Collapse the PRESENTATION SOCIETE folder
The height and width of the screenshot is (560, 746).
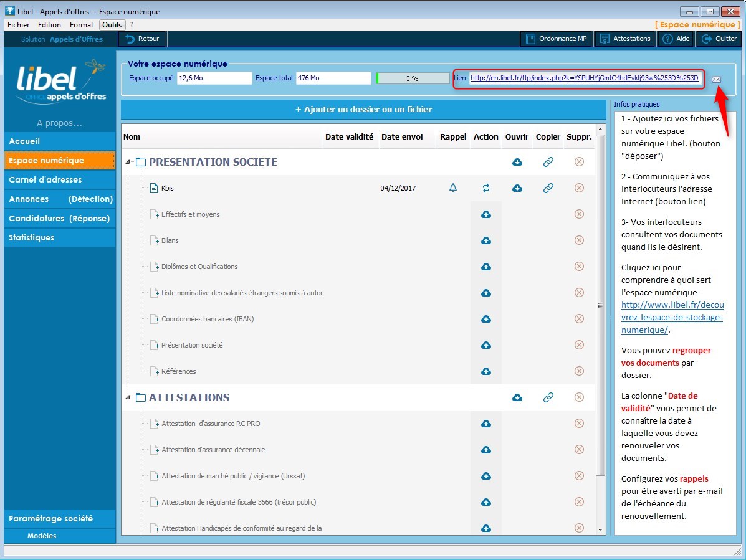128,162
